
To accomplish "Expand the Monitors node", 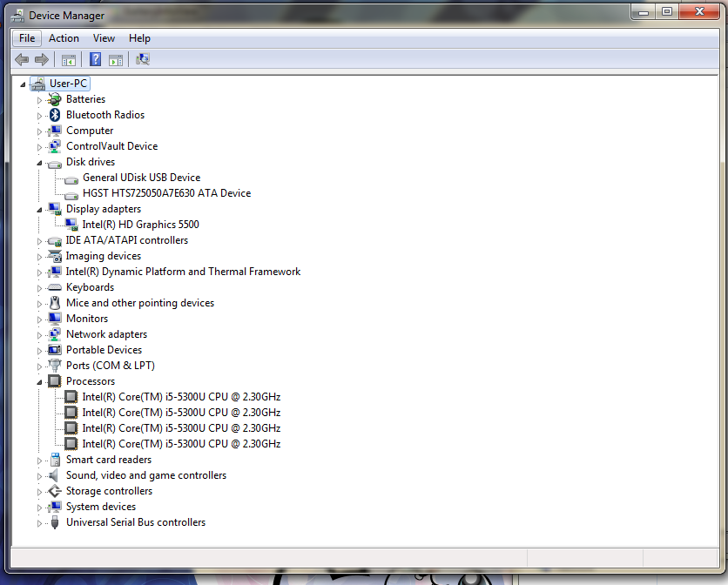I will [39, 319].
